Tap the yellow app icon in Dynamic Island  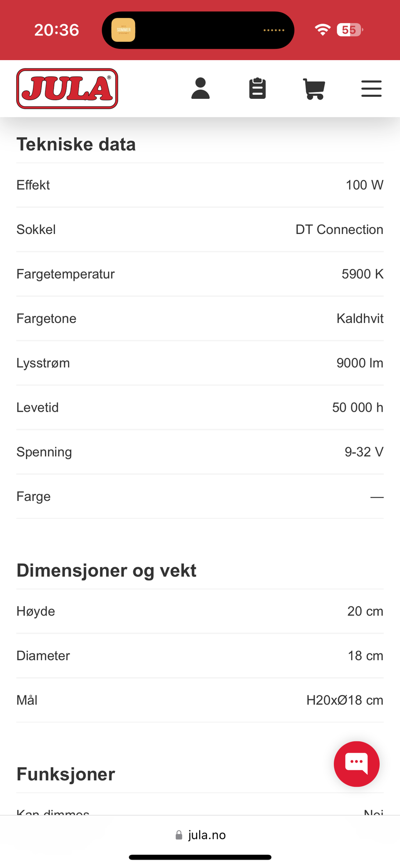point(123,30)
